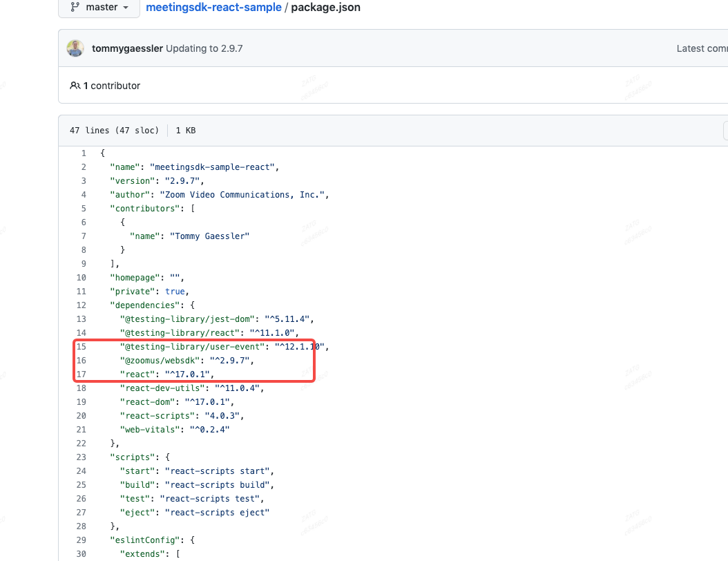Open the commit message Updating to 2.9.7

[x=204, y=48]
